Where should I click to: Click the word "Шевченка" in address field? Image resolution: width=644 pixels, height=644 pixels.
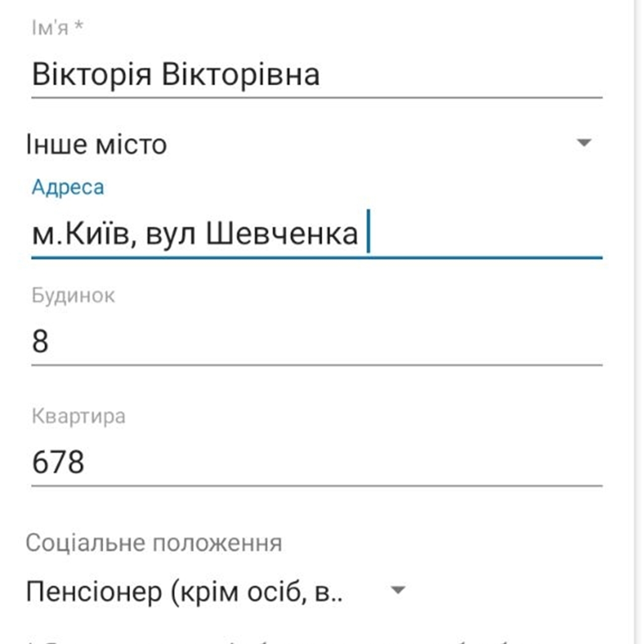coord(282,234)
